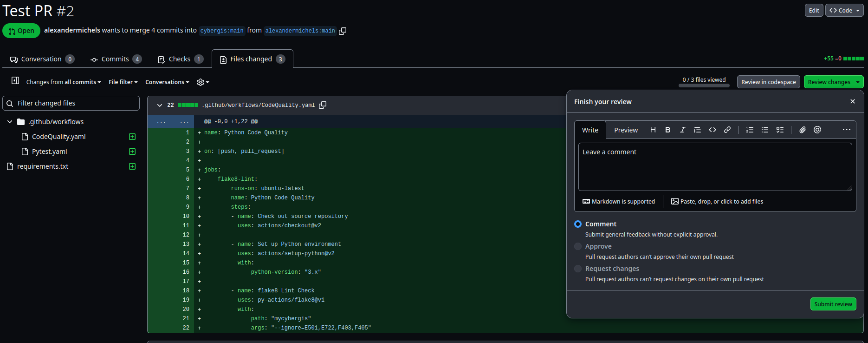Open Pytest.yaml in file tree
Screen dimensions: 868x343
tap(49, 152)
